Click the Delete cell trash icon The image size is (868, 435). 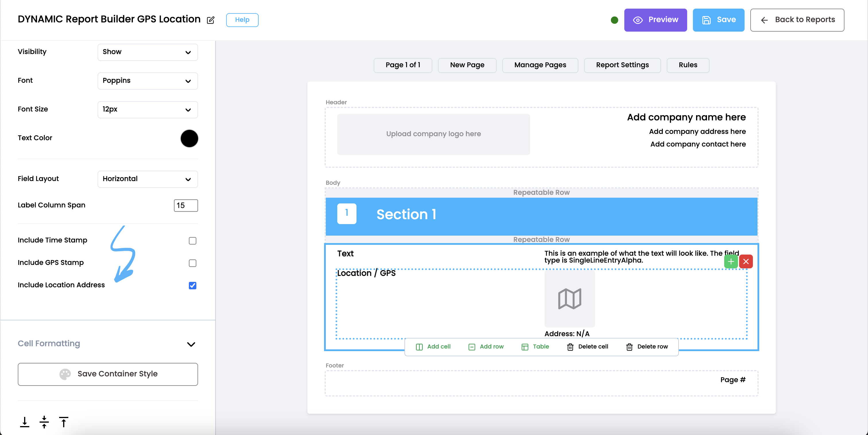click(570, 347)
